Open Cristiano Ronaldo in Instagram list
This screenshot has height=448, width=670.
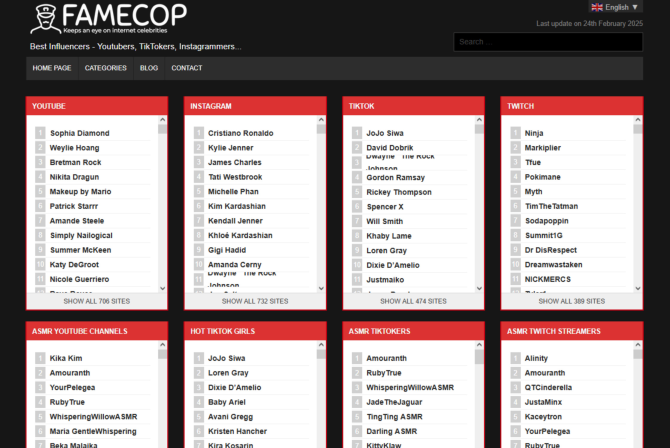coord(241,133)
